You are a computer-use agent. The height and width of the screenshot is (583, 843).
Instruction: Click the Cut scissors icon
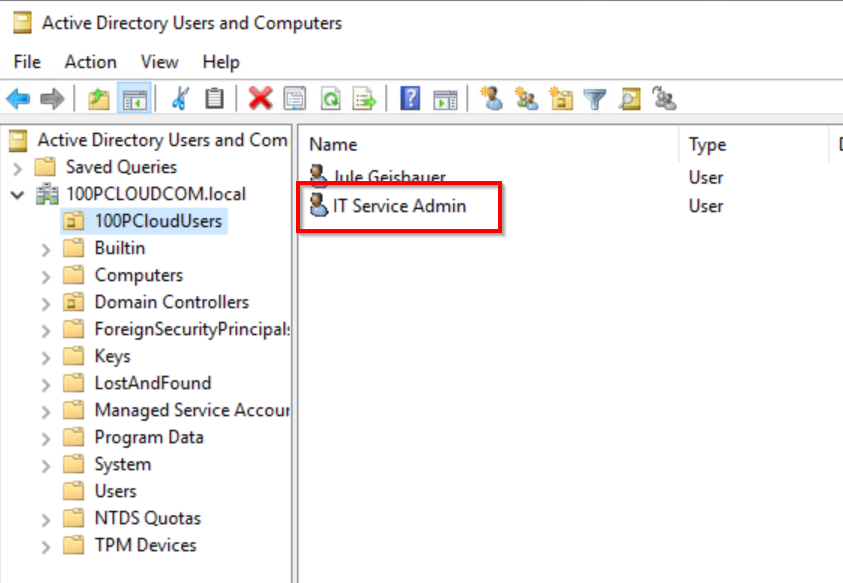click(x=180, y=98)
